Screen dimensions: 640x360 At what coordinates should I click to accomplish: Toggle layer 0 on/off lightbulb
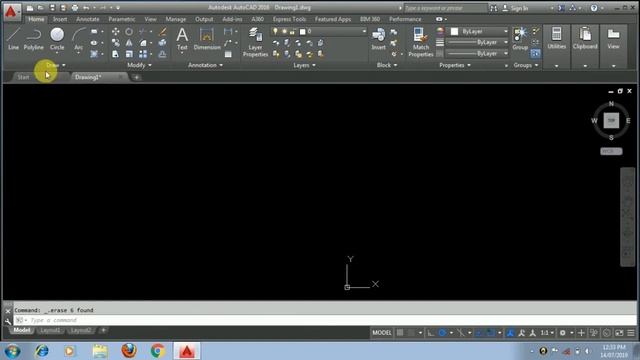pyautogui.click(x=276, y=31)
